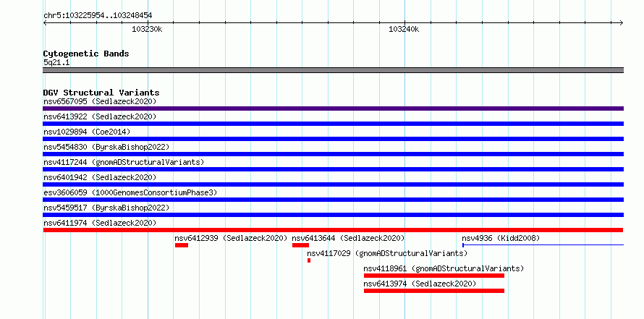The image size is (644, 319).
Task: Click nsv6413644 (Sedlazeck2020) label
Action: [x=348, y=238]
